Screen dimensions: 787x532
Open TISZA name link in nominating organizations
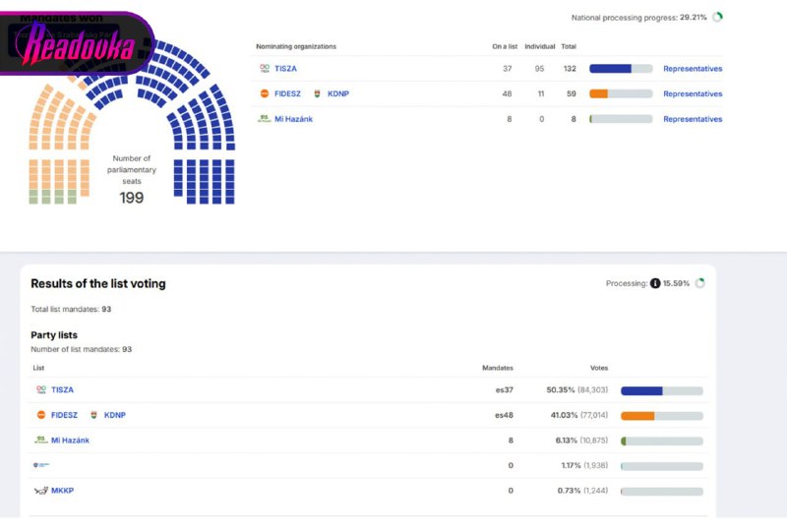(285, 69)
